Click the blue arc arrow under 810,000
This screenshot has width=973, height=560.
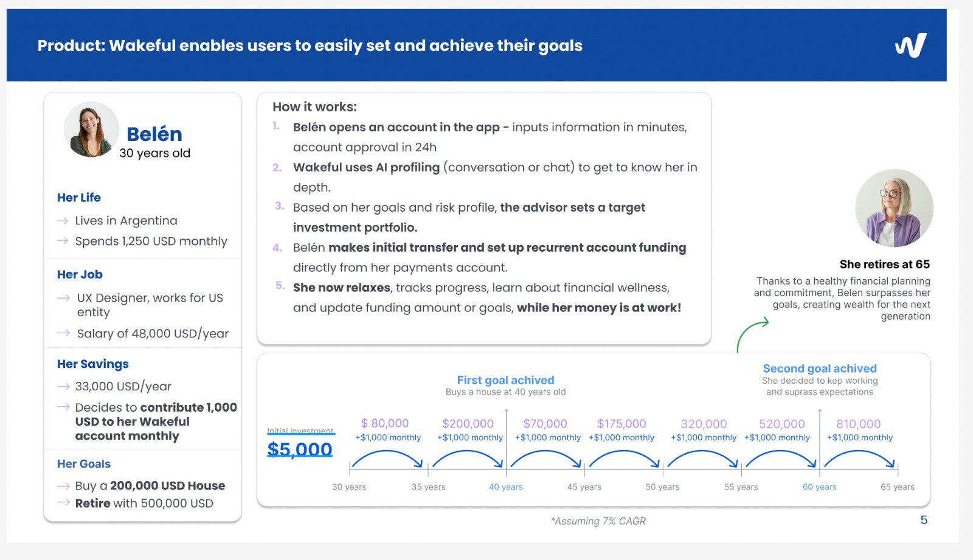(x=859, y=458)
